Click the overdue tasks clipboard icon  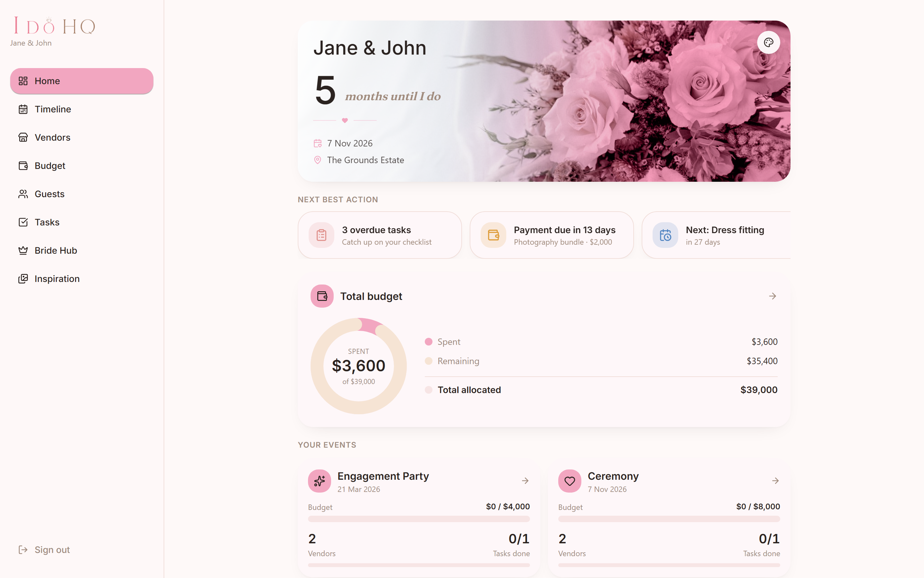(321, 235)
